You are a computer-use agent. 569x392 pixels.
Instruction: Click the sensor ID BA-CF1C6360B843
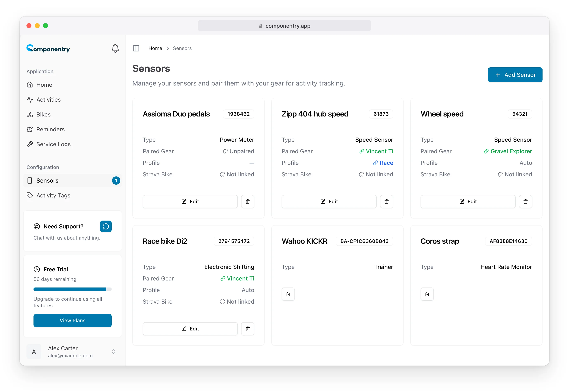coord(365,241)
